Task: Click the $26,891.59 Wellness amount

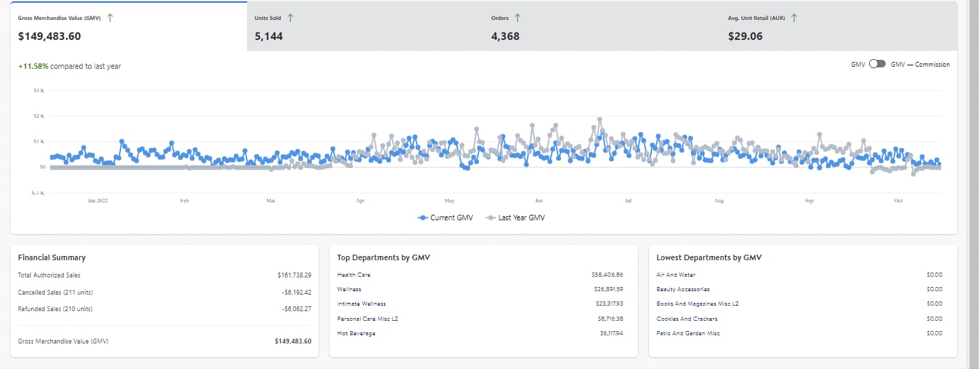Action: coord(607,289)
